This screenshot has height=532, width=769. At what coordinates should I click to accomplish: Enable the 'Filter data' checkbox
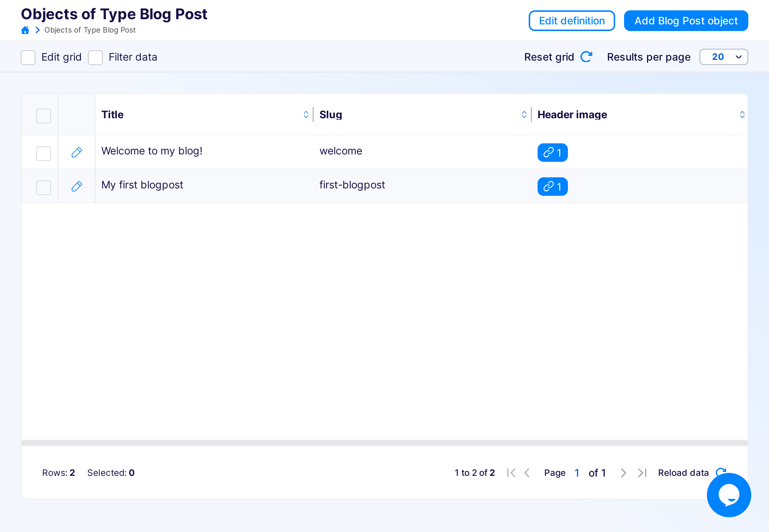click(x=95, y=57)
